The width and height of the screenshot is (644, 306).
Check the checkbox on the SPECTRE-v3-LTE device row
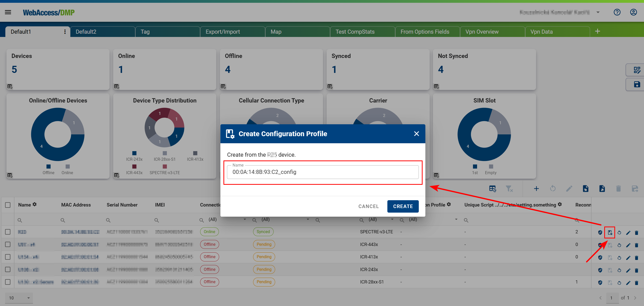(8, 232)
